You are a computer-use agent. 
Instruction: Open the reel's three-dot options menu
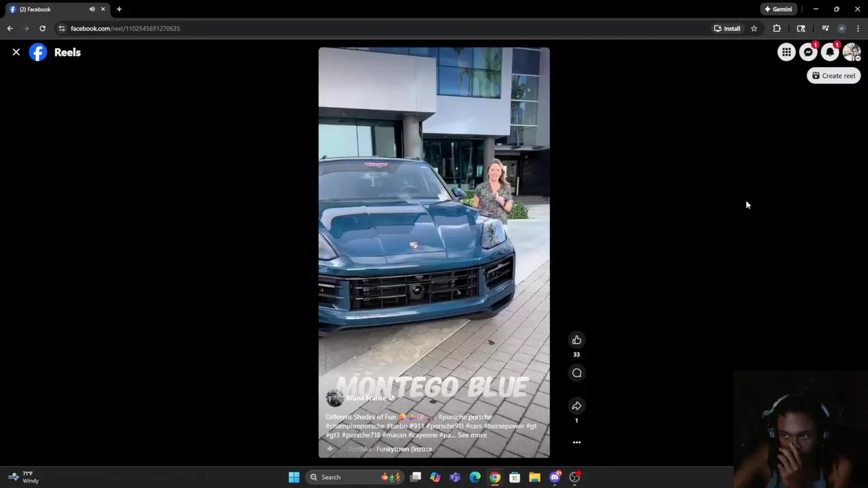point(576,443)
